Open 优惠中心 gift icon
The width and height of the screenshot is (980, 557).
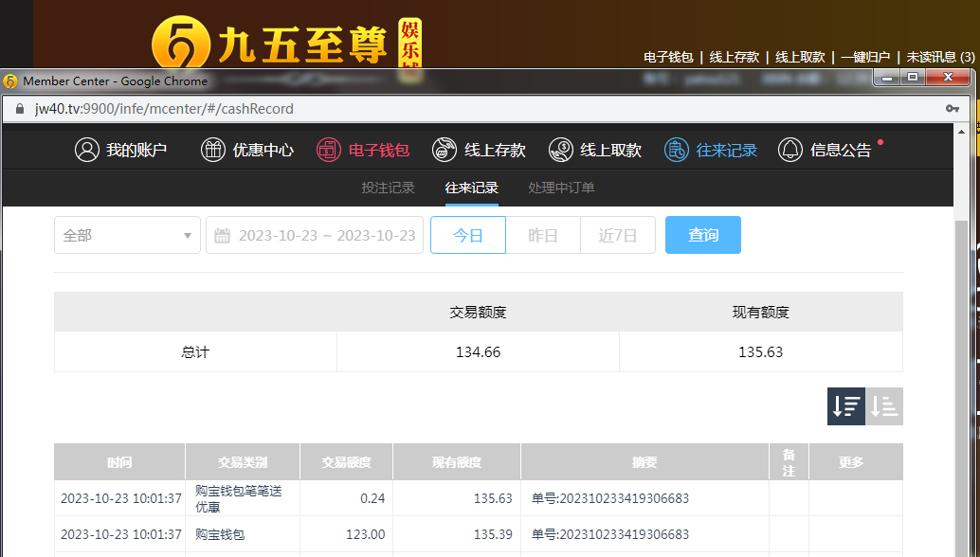(x=213, y=150)
